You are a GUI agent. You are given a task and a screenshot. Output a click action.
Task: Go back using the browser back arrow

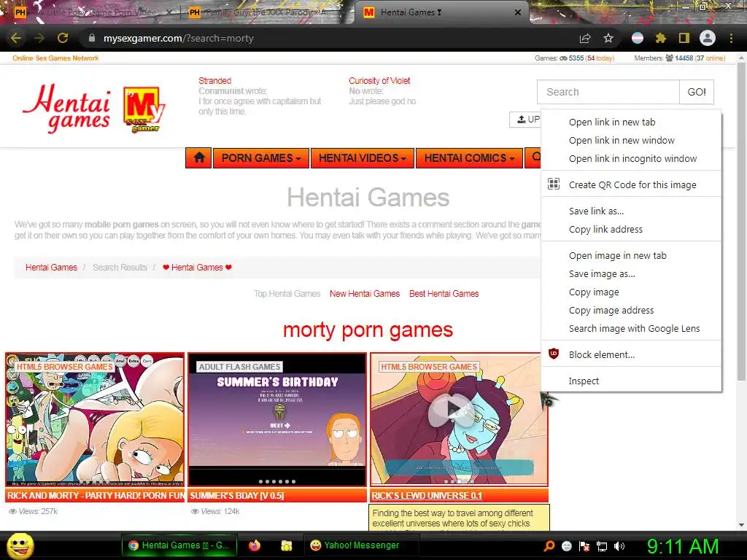(16, 38)
